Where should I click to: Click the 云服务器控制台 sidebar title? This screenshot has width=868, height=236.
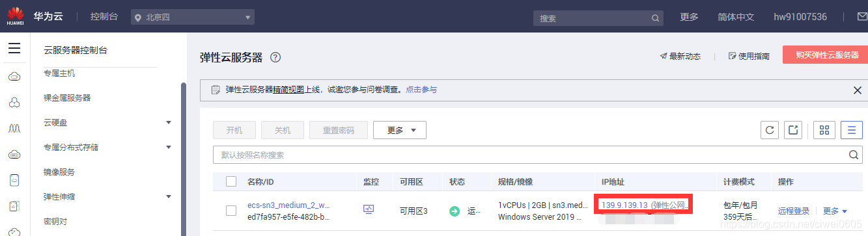point(76,49)
